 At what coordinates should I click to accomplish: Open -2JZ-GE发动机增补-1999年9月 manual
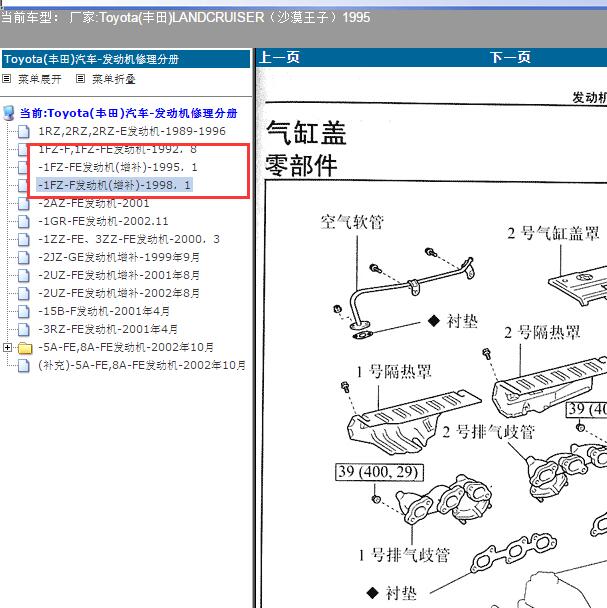(119, 257)
